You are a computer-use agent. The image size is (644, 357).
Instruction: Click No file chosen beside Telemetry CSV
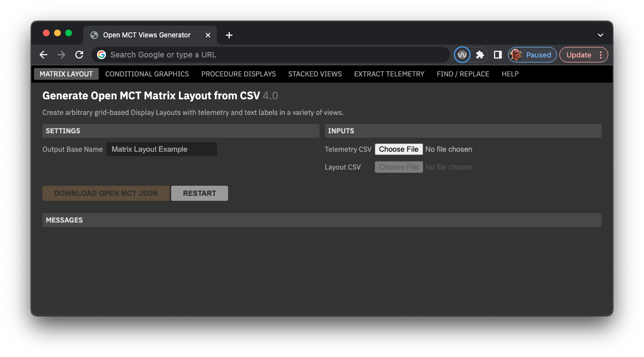tap(448, 149)
